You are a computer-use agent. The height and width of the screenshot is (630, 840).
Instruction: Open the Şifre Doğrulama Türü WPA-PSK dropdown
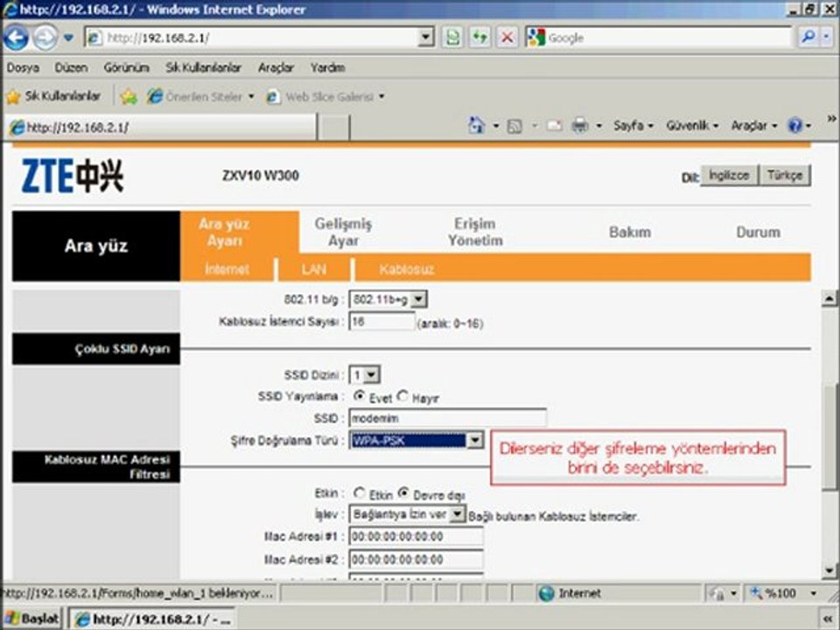(x=416, y=440)
